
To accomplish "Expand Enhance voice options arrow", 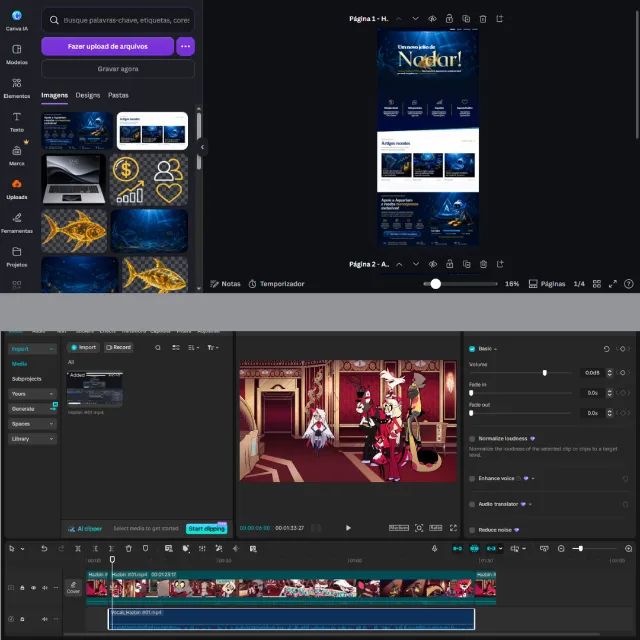I will click(533, 478).
